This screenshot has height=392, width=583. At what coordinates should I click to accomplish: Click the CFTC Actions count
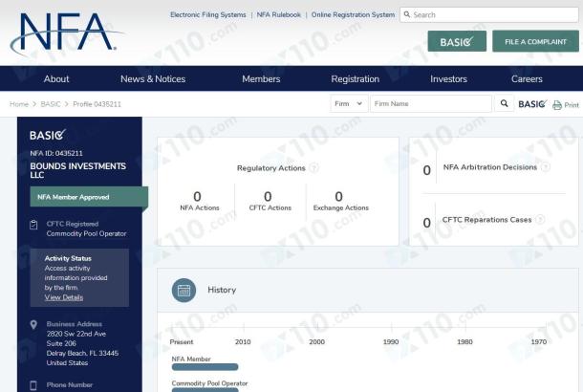click(268, 196)
